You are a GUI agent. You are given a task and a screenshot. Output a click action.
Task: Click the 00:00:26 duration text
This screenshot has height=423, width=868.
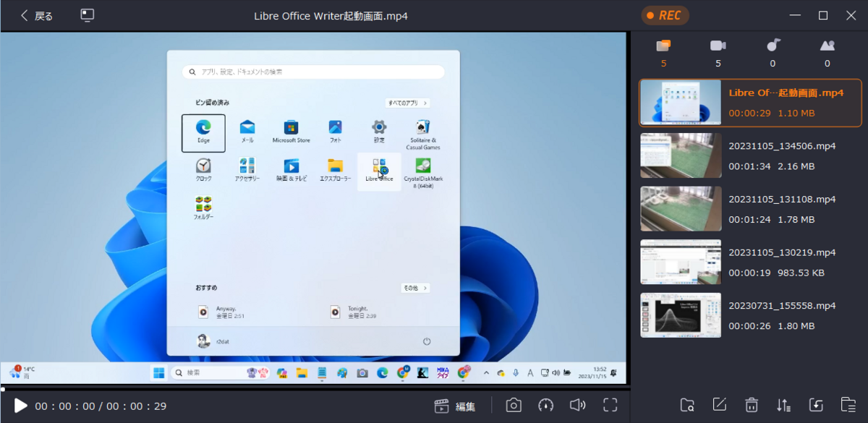click(x=749, y=326)
